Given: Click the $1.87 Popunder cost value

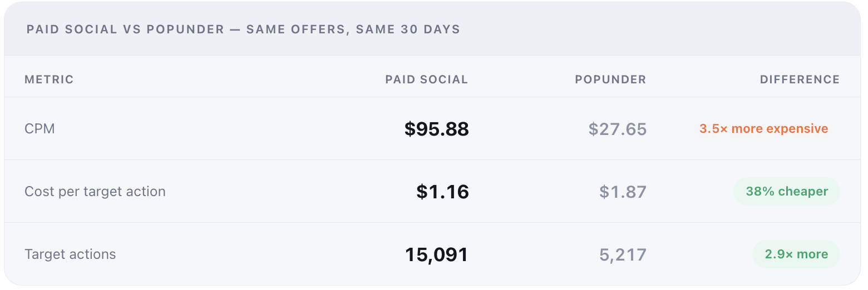Looking at the screenshot, I should point(623,192).
